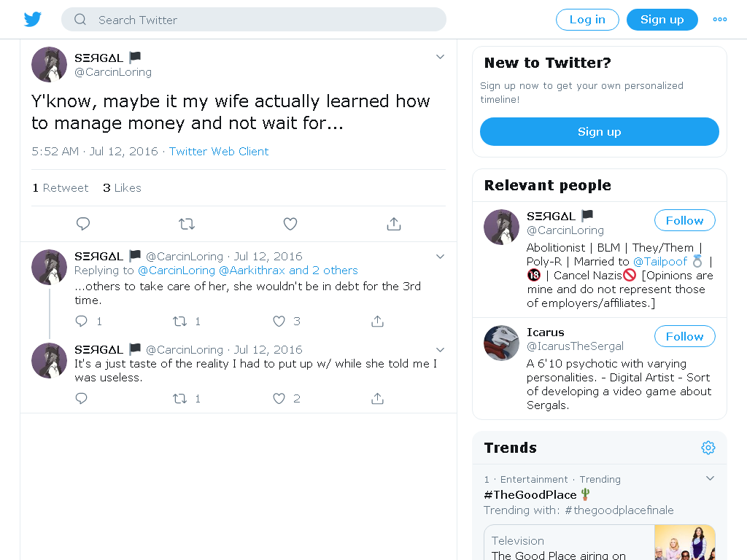
Task: Share the last reply tweet
Action: tap(377, 398)
